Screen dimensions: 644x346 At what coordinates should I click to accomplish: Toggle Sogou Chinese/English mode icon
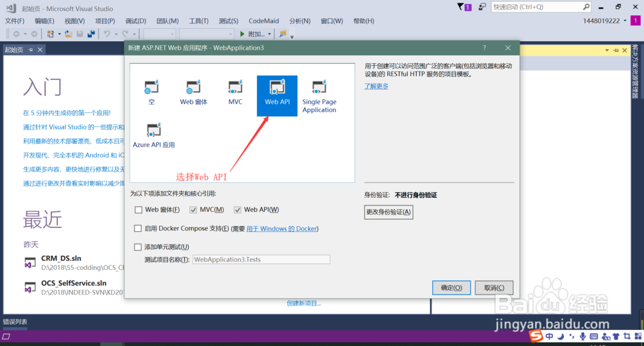[x=549, y=336]
